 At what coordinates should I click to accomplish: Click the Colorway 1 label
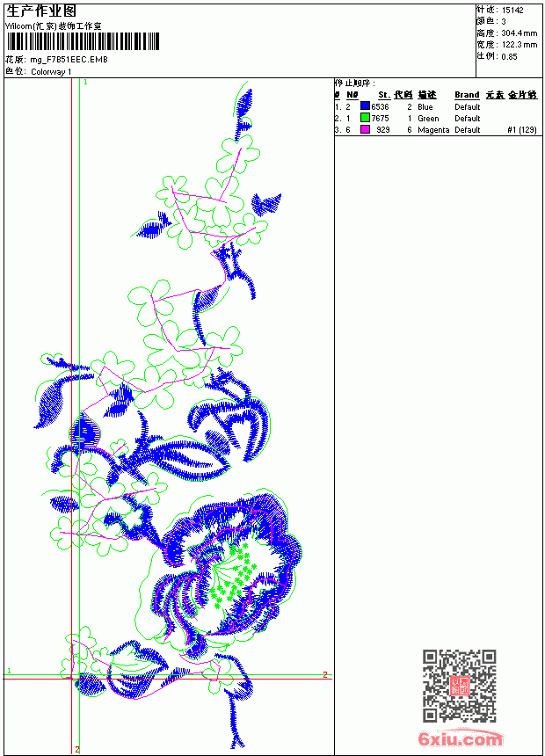point(51,72)
